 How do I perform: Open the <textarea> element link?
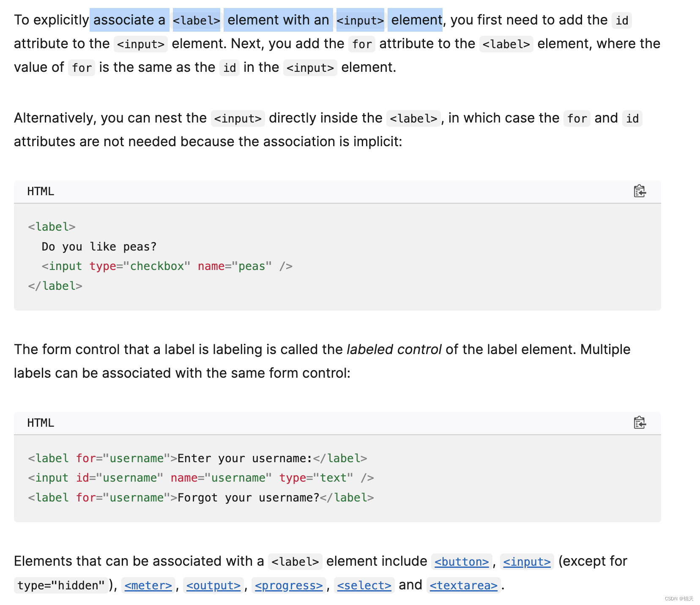click(464, 585)
